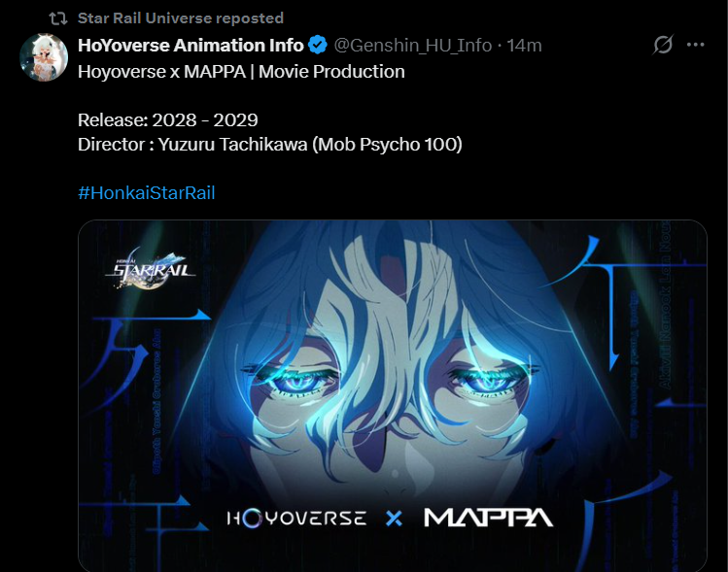728x572 pixels.
Task: Click the Honkai Star Rail logo in image
Action: [151, 270]
